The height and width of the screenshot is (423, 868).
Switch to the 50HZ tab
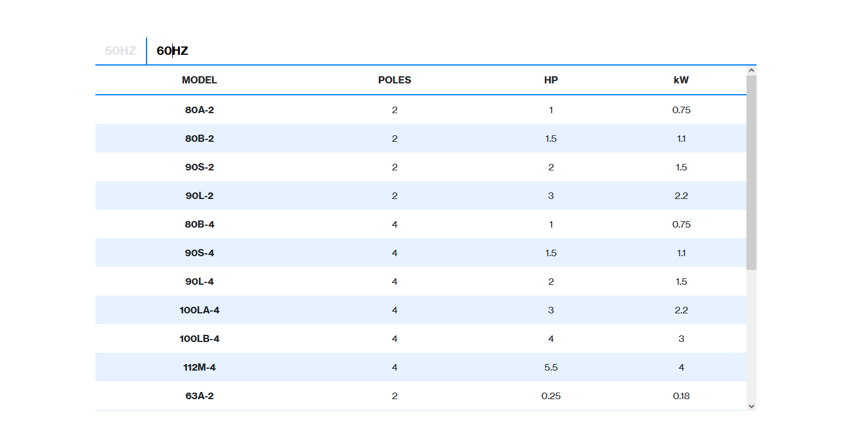click(121, 51)
